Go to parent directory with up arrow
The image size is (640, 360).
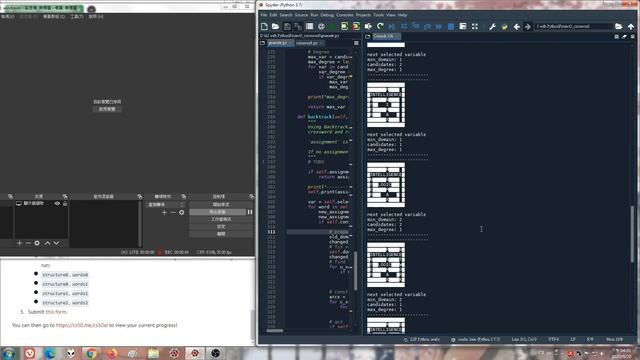631,27
